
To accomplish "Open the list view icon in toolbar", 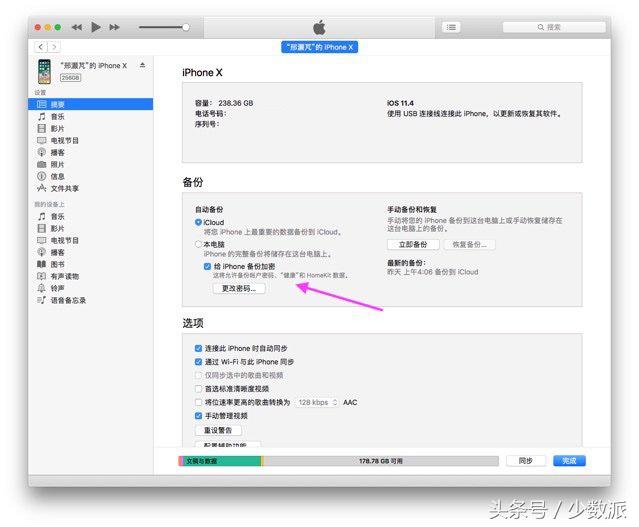I will [x=451, y=27].
